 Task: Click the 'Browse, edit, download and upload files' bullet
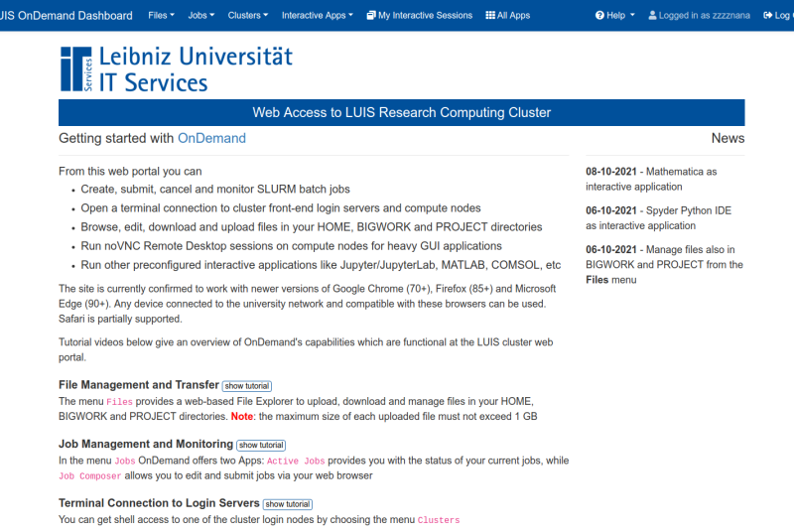pyautogui.click(x=312, y=227)
